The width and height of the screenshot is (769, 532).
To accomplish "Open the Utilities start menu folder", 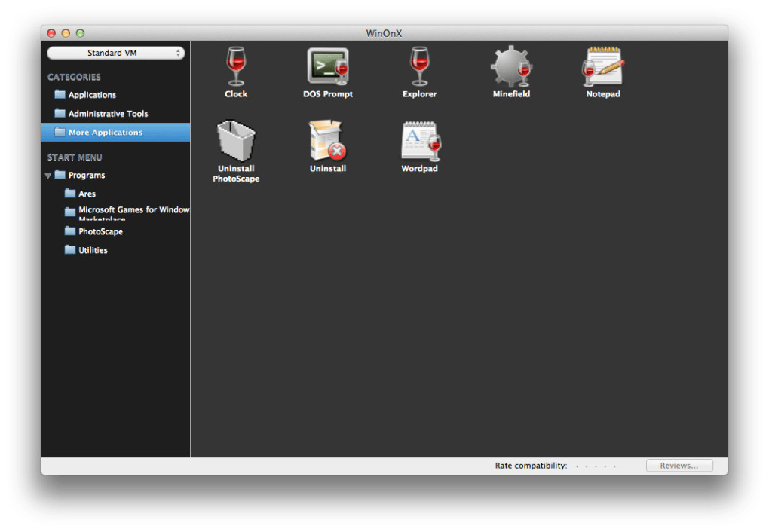I will 116,250.
